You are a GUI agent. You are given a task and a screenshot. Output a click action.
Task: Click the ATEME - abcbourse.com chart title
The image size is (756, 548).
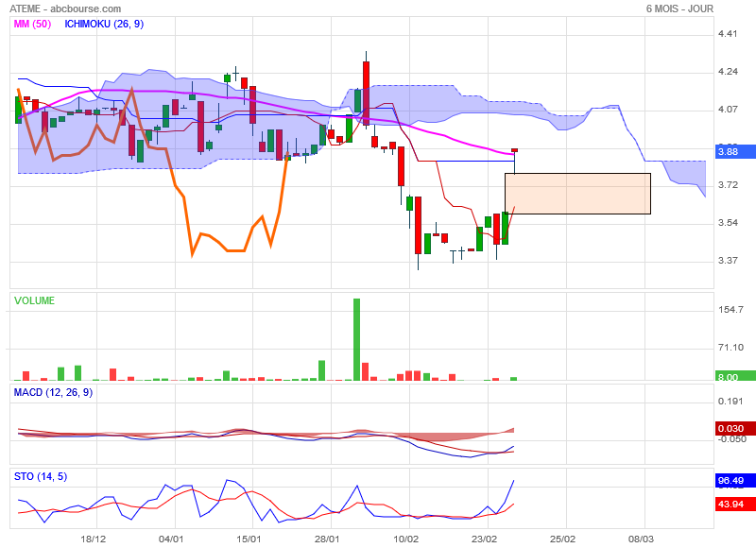click(65, 9)
